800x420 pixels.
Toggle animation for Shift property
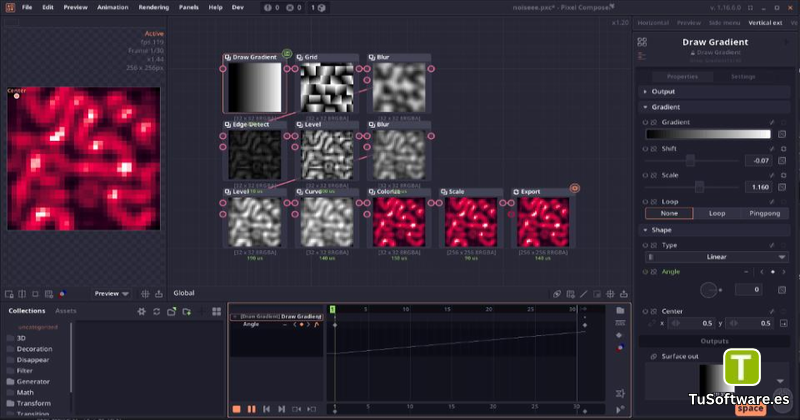tap(645, 149)
